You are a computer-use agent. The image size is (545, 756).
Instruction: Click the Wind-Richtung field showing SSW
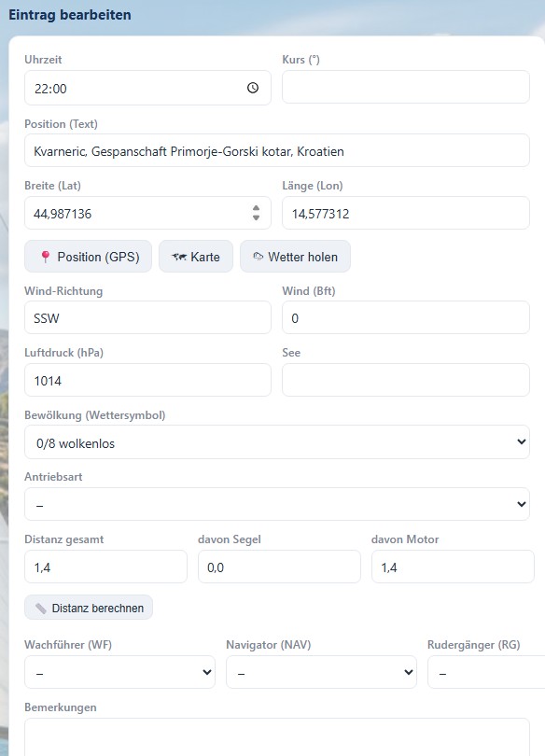point(147,317)
